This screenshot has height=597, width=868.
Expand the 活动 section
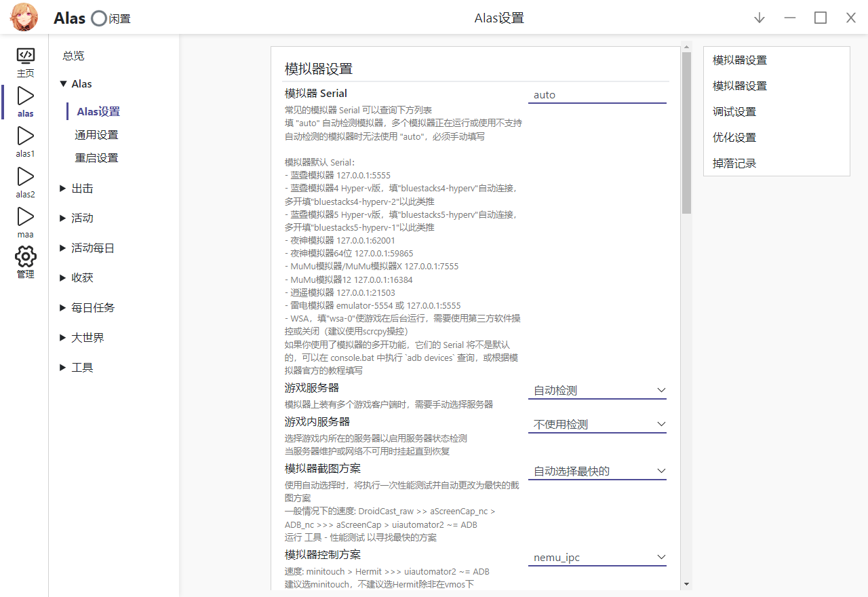[x=63, y=218]
